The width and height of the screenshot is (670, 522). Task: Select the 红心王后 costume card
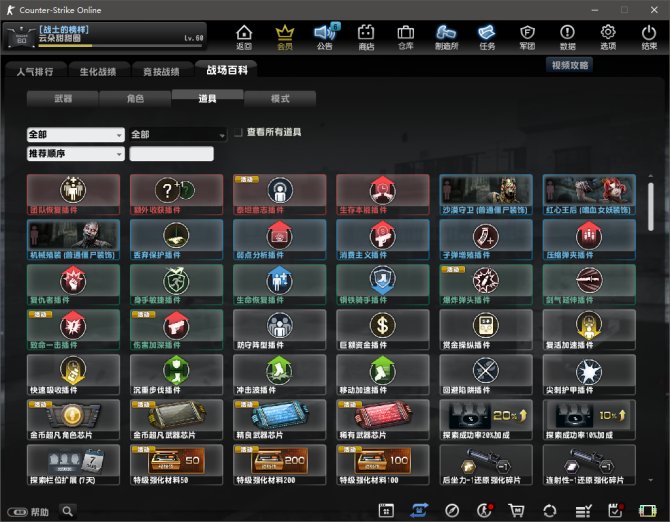(589, 194)
